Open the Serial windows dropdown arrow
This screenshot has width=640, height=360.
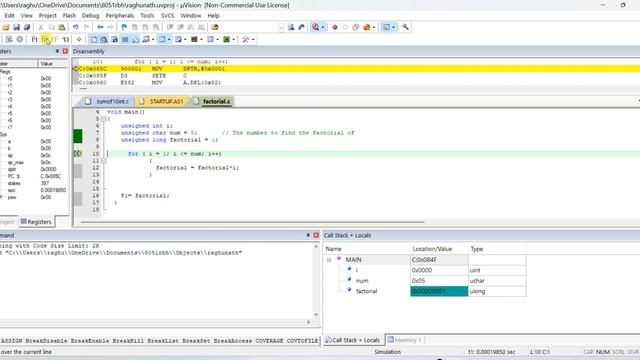coord(185,40)
